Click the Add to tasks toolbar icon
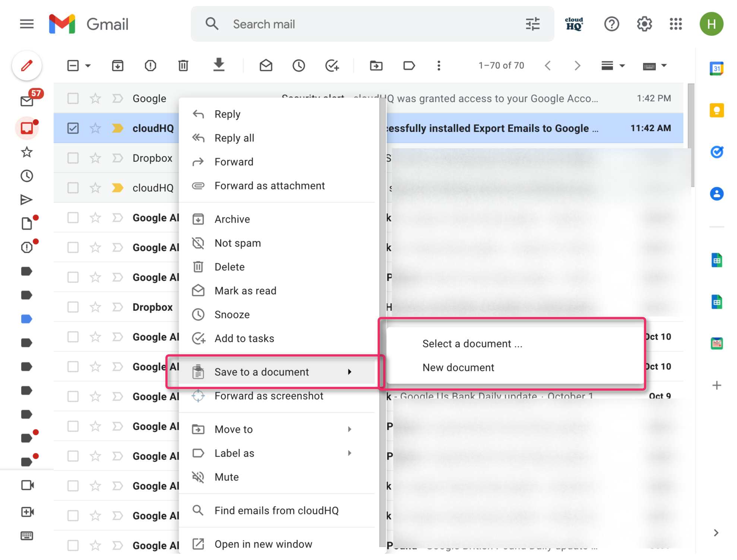 (x=332, y=66)
